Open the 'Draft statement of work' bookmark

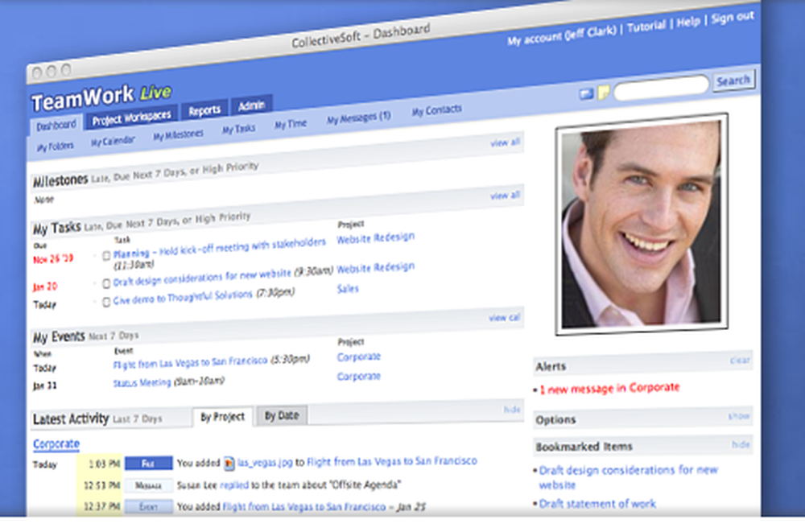tap(597, 504)
